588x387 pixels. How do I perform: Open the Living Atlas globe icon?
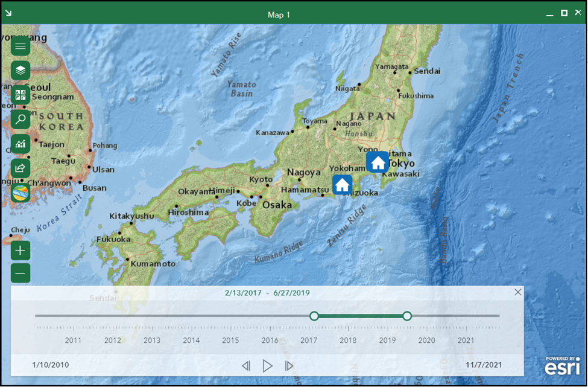(x=21, y=193)
